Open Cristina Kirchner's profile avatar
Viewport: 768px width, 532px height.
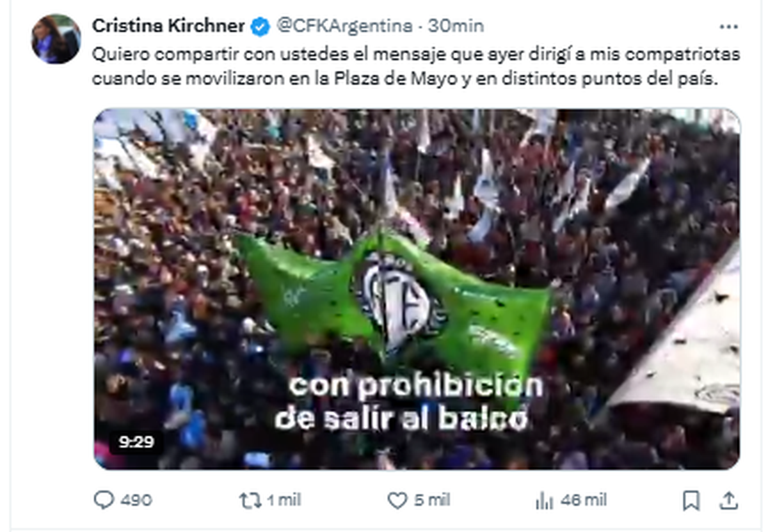coord(56,39)
